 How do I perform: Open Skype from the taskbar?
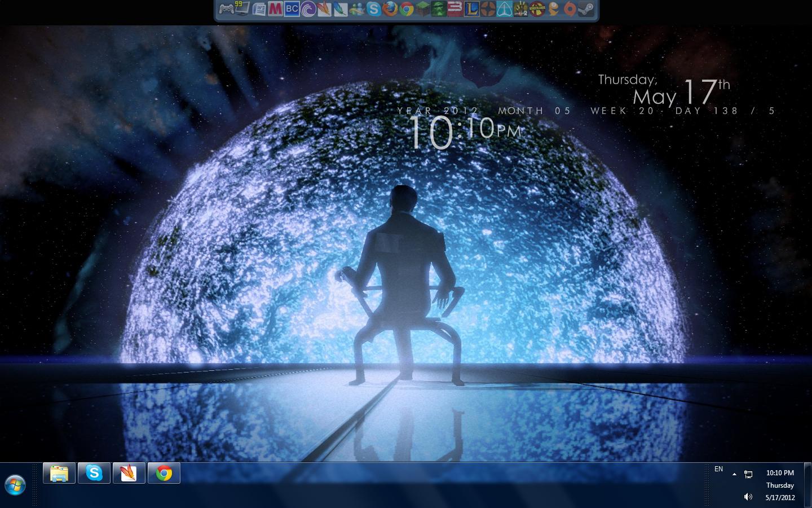click(94, 473)
